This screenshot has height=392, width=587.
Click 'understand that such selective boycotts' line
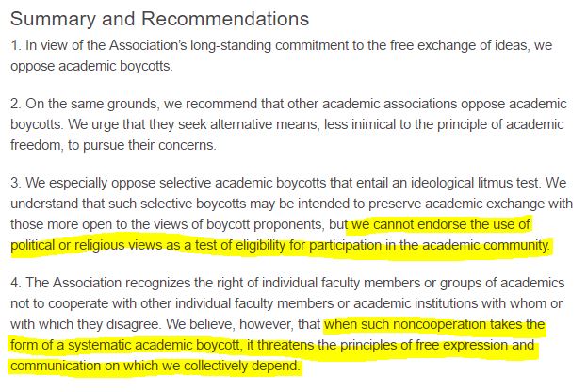[x=128, y=204]
